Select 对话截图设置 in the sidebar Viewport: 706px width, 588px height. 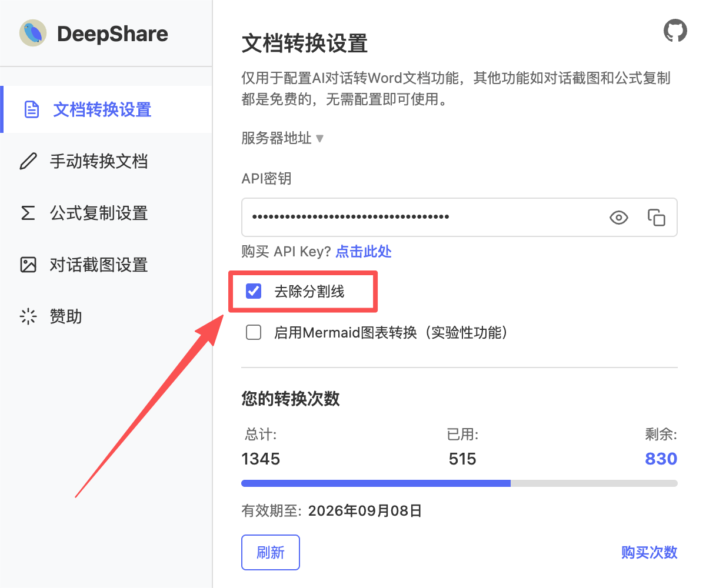pyautogui.click(x=98, y=265)
